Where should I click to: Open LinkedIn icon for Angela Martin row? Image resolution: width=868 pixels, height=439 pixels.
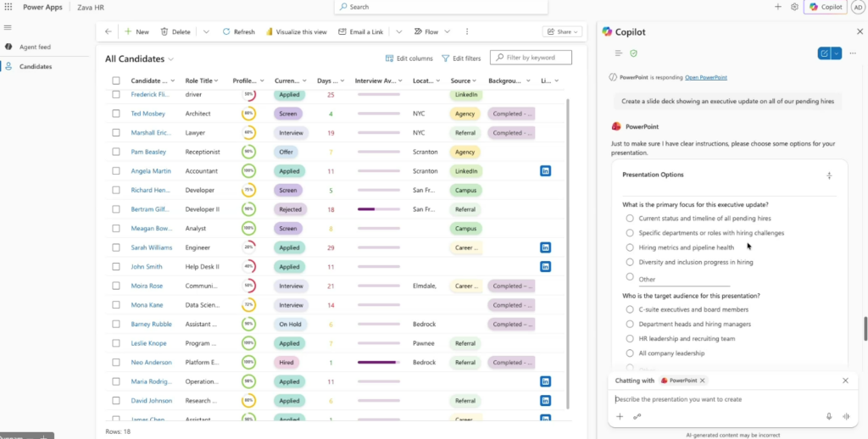pos(545,170)
